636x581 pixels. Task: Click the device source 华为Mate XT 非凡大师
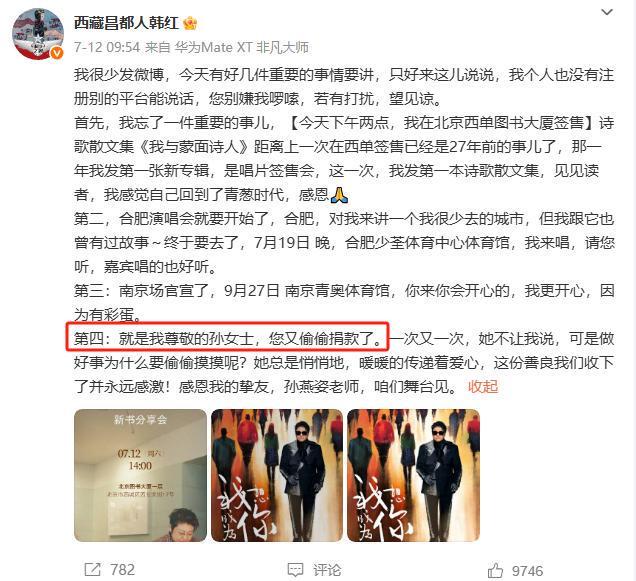pos(242,47)
